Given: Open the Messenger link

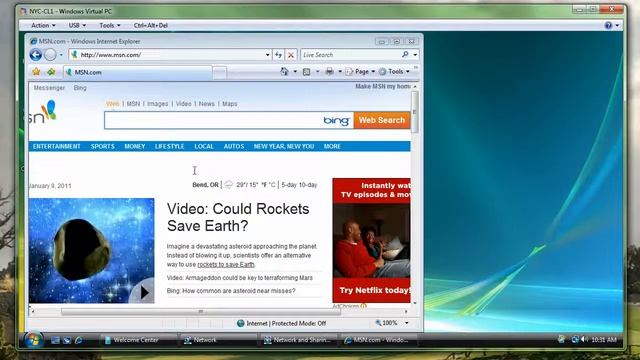Looking at the screenshot, I should point(49,88).
